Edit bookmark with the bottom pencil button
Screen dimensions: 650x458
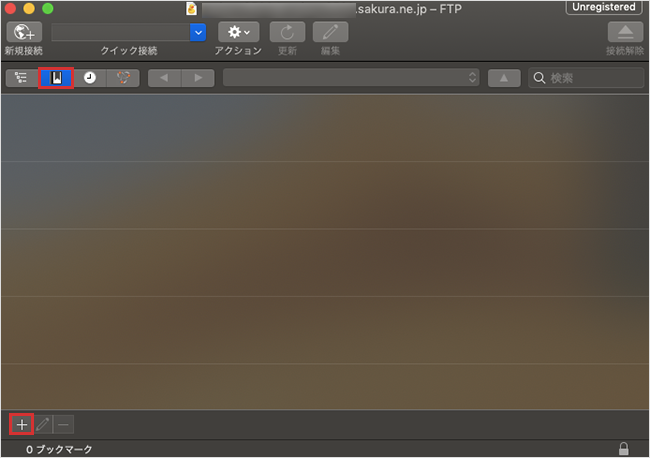43,424
